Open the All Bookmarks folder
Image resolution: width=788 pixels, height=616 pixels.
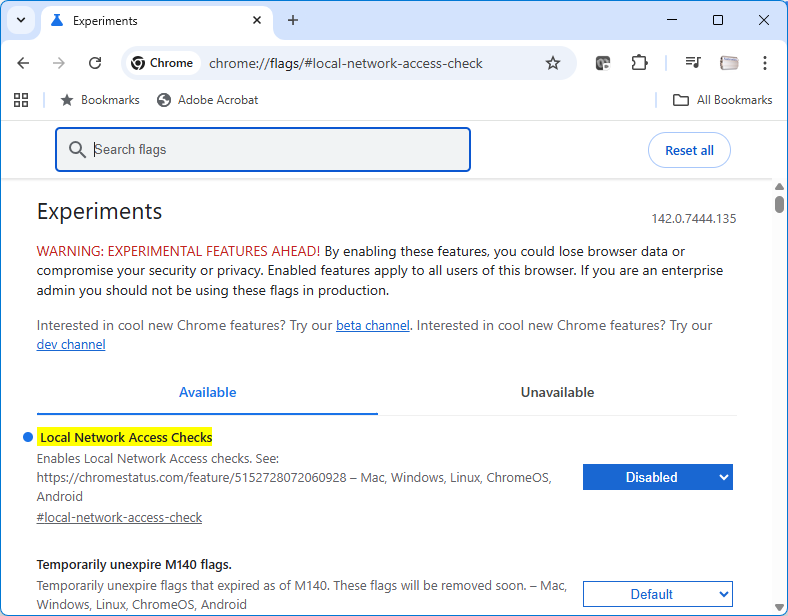(722, 100)
